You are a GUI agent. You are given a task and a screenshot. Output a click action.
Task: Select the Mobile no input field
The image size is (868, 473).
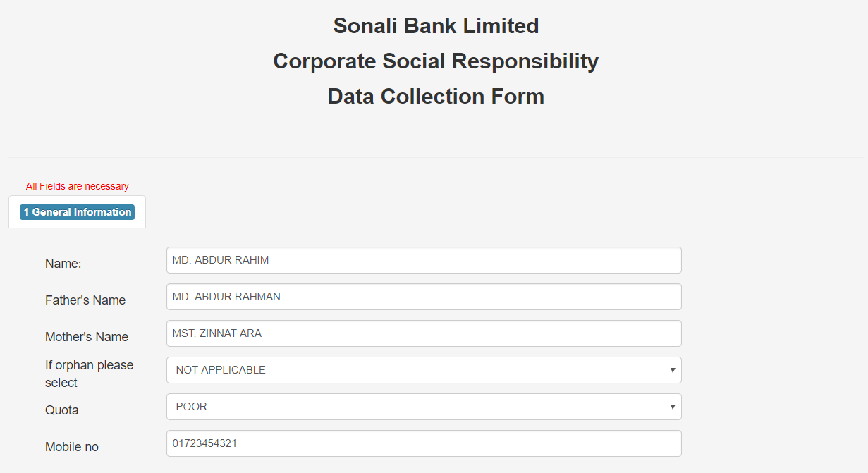(423, 443)
